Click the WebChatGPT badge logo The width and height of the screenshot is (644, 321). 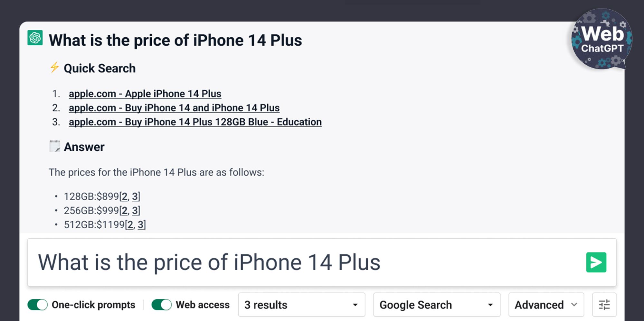click(x=601, y=39)
